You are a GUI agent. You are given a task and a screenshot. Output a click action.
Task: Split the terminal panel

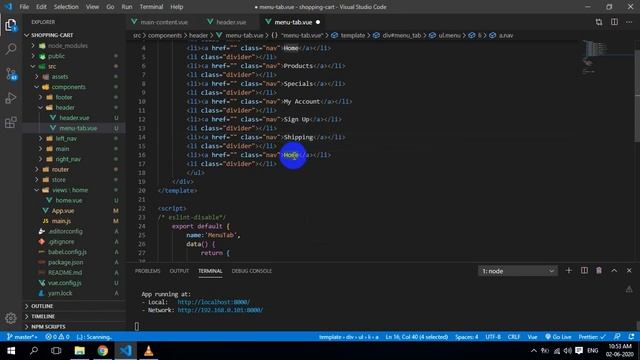tap(584, 271)
